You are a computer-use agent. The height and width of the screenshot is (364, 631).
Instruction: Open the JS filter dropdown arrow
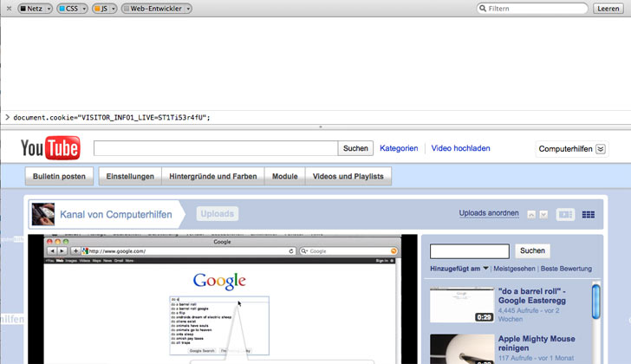pos(114,9)
